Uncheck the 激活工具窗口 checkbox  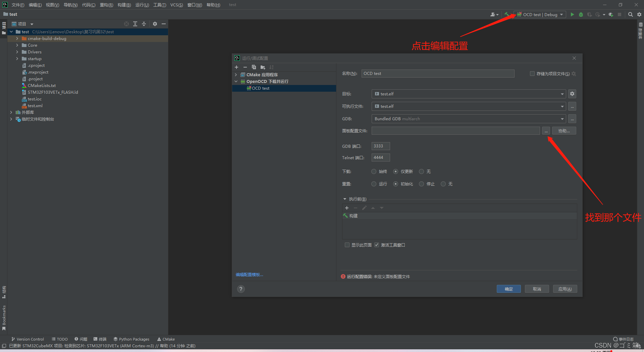377,245
